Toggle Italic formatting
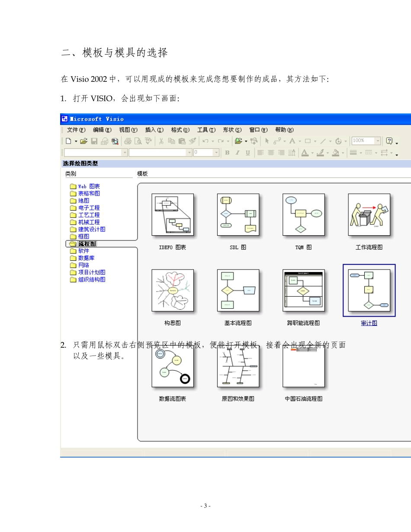This screenshot has height=532, width=411. [238, 153]
